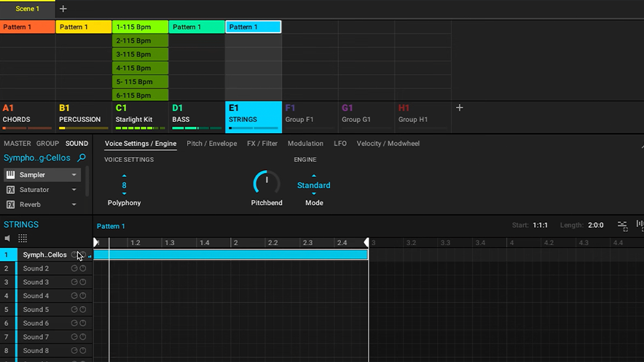Image resolution: width=644 pixels, height=362 pixels.
Task: Click the power icon on Sound 5
Action: click(x=83, y=309)
